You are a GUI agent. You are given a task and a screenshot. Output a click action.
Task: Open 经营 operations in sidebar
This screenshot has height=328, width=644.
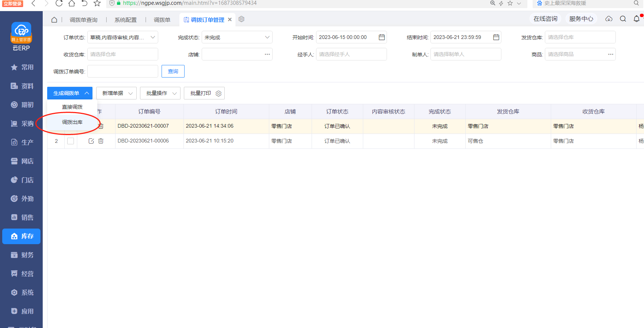click(x=22, y=274)
